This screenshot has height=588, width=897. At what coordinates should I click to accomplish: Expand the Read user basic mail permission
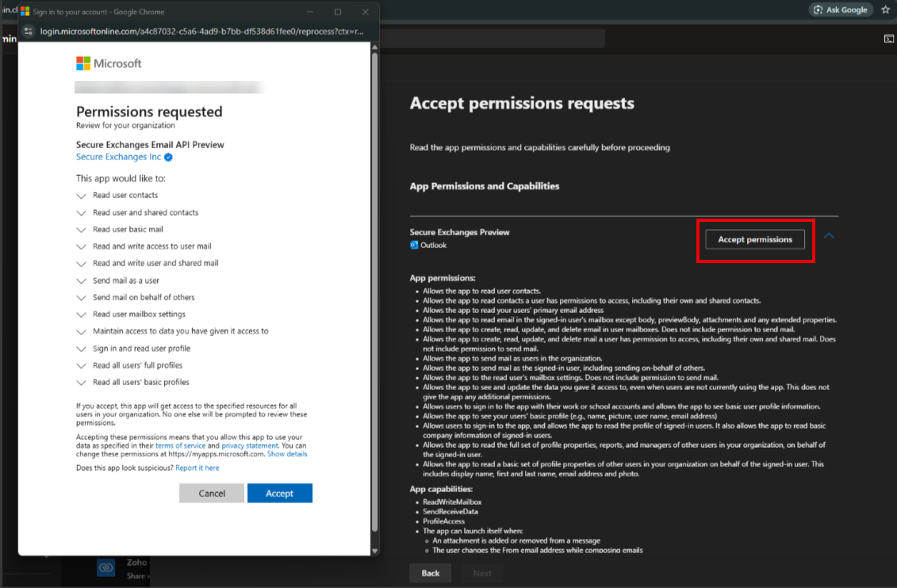click(x=81, y=230)
